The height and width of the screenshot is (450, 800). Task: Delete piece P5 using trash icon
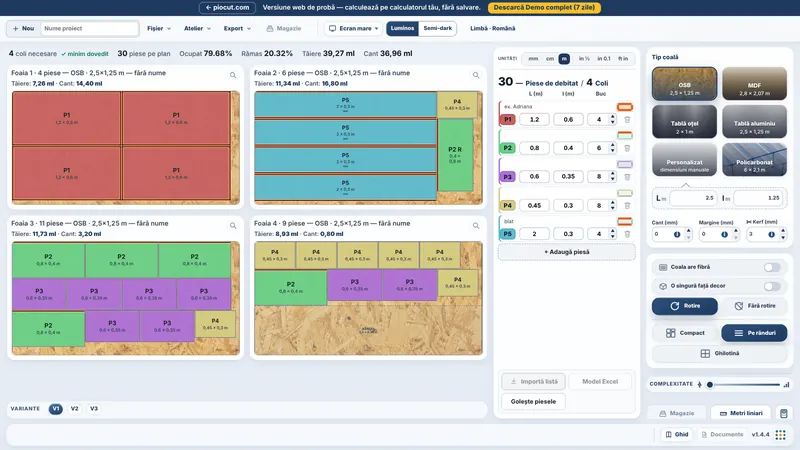pos(627,234)
